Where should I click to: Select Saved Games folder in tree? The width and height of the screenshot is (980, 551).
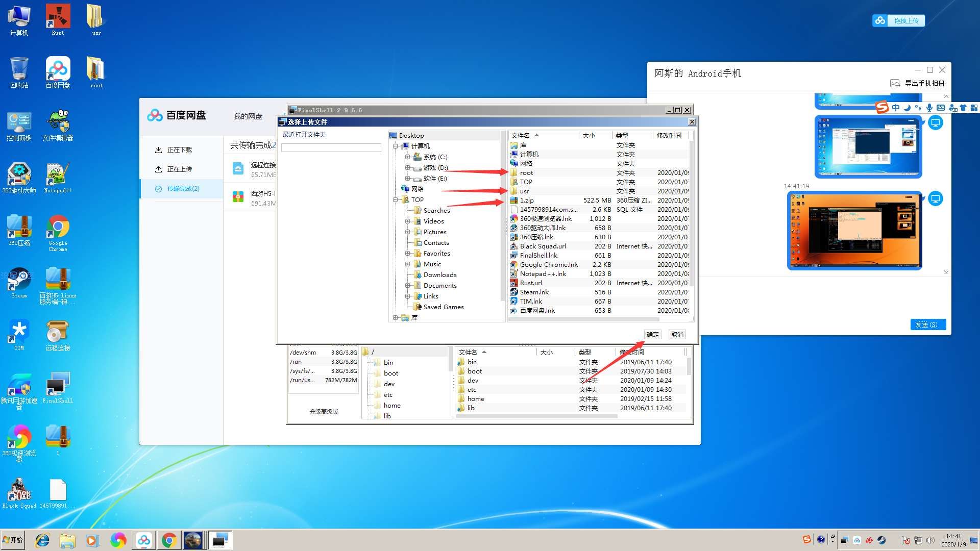(x=443, y=307)
